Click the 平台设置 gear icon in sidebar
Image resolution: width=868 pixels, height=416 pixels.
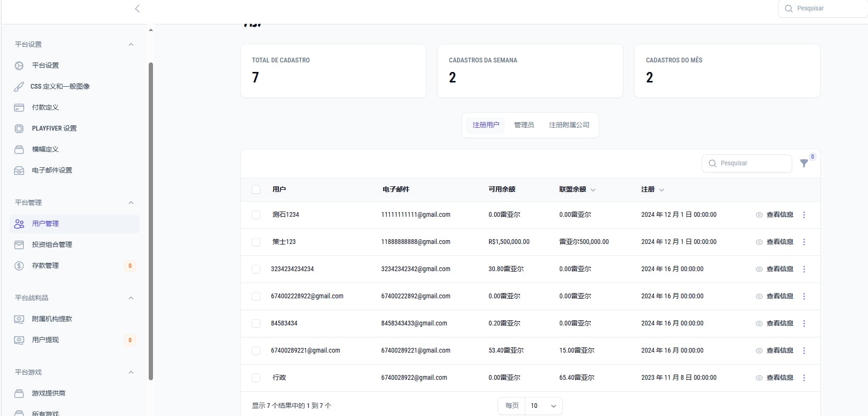19,66
